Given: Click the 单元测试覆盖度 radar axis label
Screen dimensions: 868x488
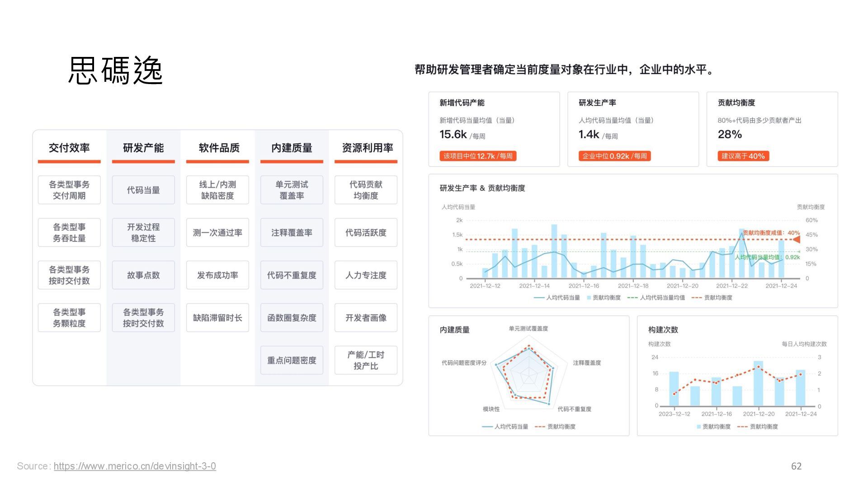Looking at the screenshot, I should point(528,328).
